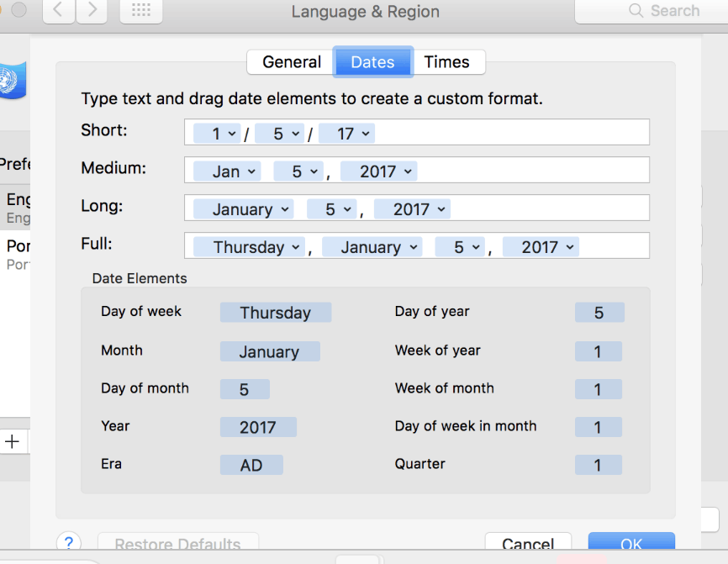
Task: Click the Day of week 'Thursday' element
Action: pyautogui.click(x=276, y=313)
